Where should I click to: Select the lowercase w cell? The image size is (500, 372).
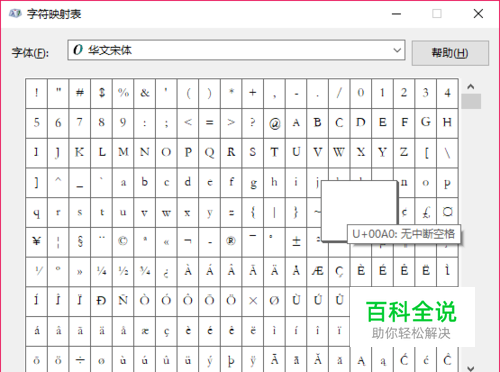[x=166, y=212]
